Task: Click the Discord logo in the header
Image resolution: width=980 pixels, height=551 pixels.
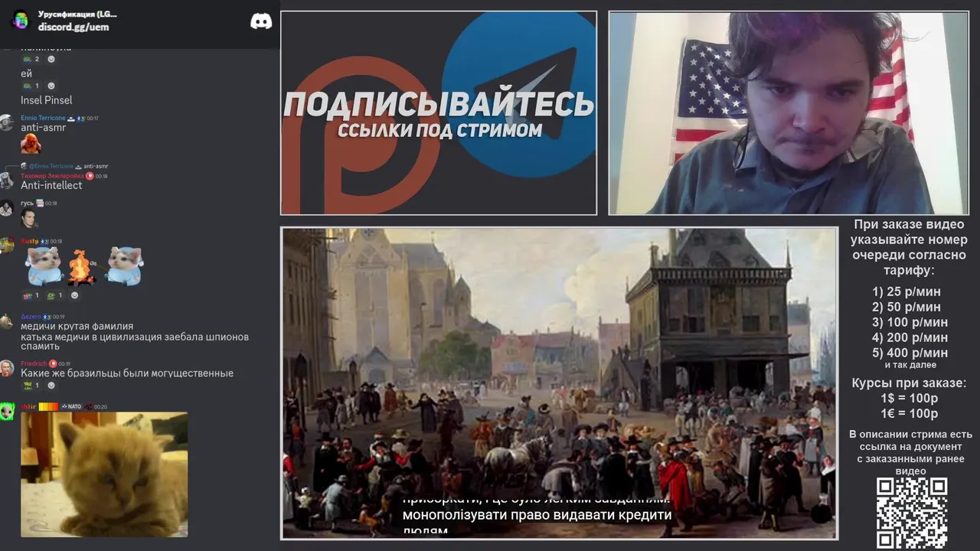Action: (261, 21)
